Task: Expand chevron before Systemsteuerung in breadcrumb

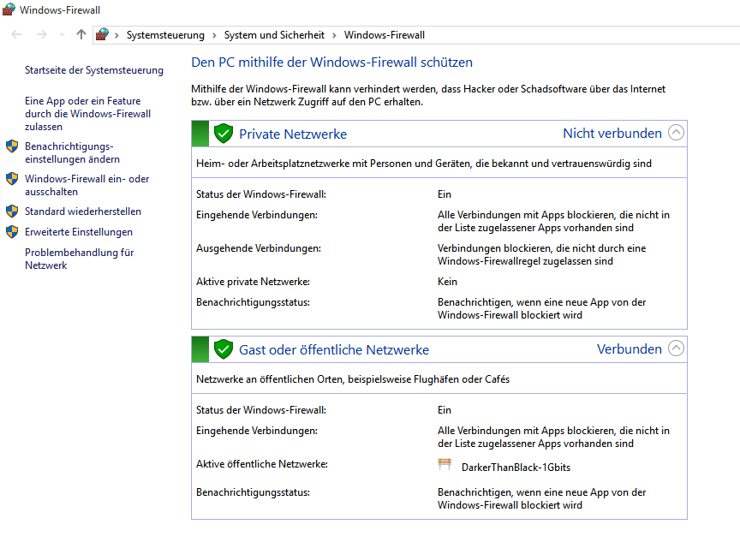Action: coord(116,35)
